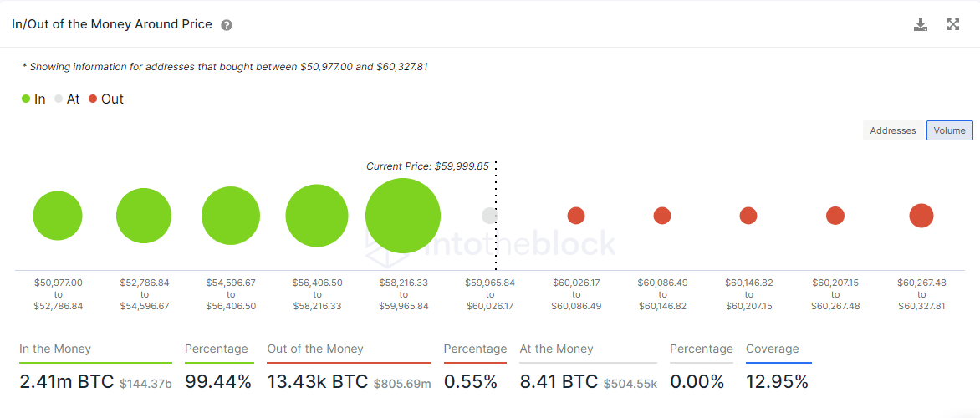Click the red bubble for $60,146.82 range
The width and height of the screenshot is (980, 418).
coord(748,216)
